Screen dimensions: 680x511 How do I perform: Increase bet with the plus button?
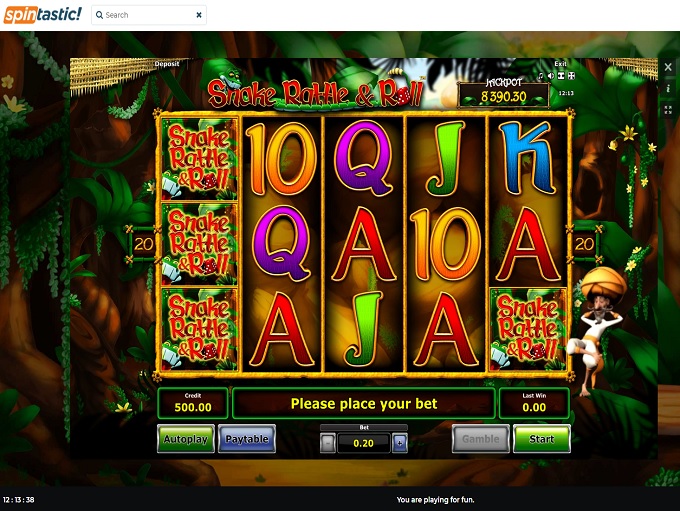point(399,443)
